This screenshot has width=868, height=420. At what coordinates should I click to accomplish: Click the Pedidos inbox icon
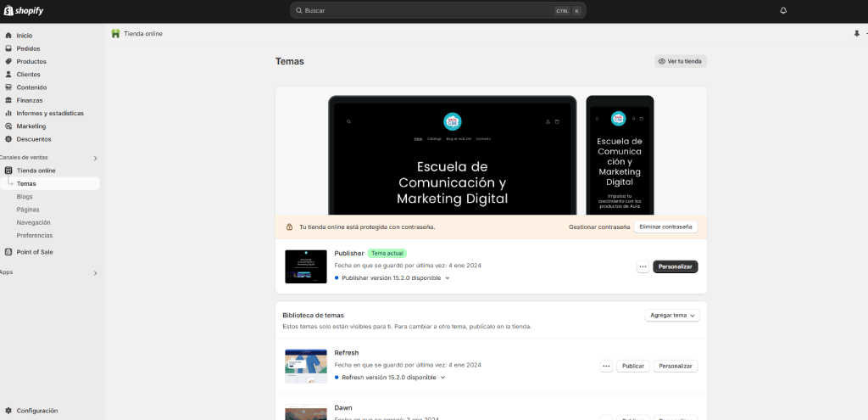coord(8,48)
